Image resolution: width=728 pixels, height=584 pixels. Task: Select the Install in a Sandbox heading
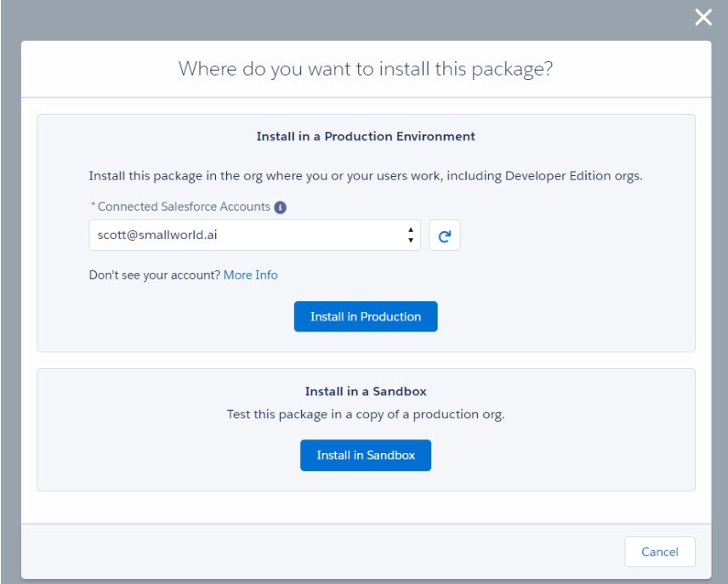(366, 392)
